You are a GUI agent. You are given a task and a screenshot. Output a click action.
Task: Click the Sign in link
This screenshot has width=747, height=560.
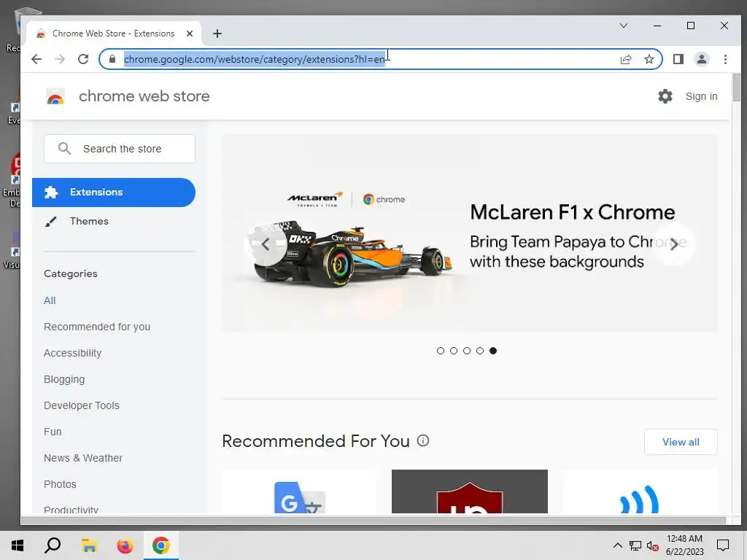(x=701, y=96)
